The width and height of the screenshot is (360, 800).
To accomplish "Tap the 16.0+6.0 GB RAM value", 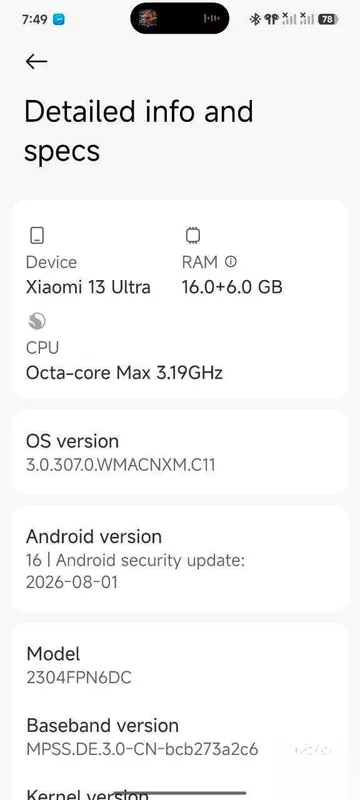I will (232, 287).
